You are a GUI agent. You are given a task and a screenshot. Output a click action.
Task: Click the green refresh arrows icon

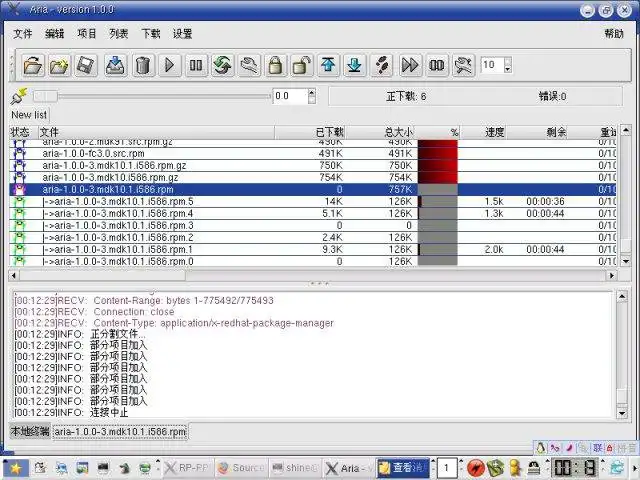click(x=222, y=65)
